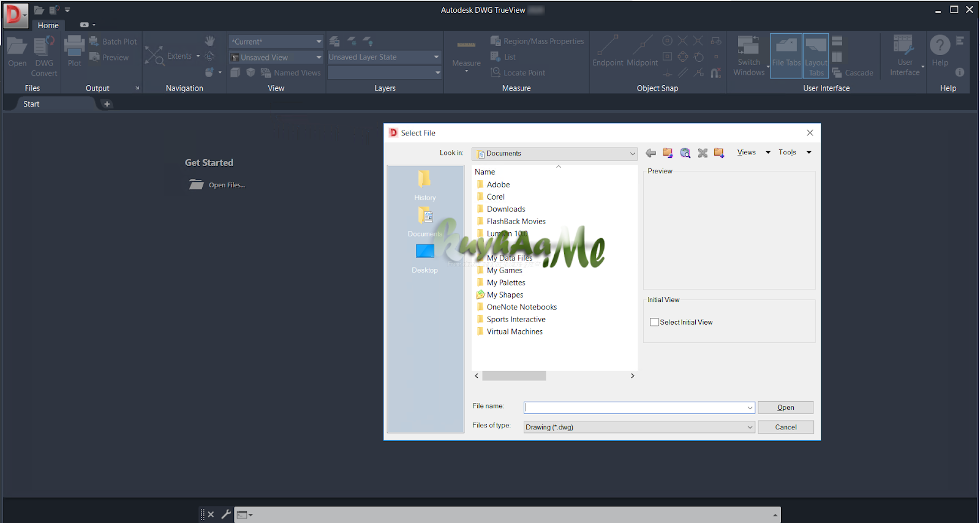Open Documents in the places sidebar
Viewport: 980px width, 523px height.
pyautogui.click(x=424, y=222)
